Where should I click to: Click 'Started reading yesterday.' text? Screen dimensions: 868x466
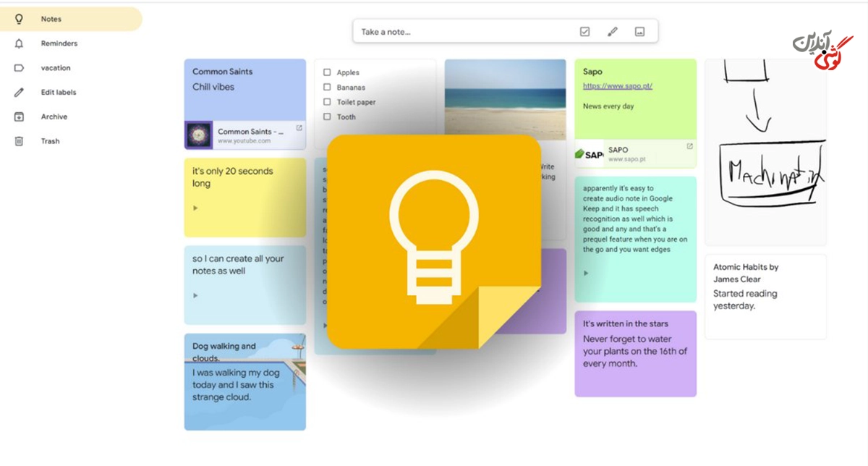click(745, 300)
